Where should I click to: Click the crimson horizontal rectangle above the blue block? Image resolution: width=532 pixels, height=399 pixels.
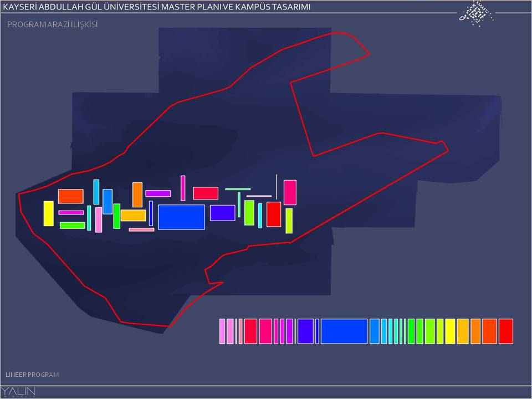(206, 193)
